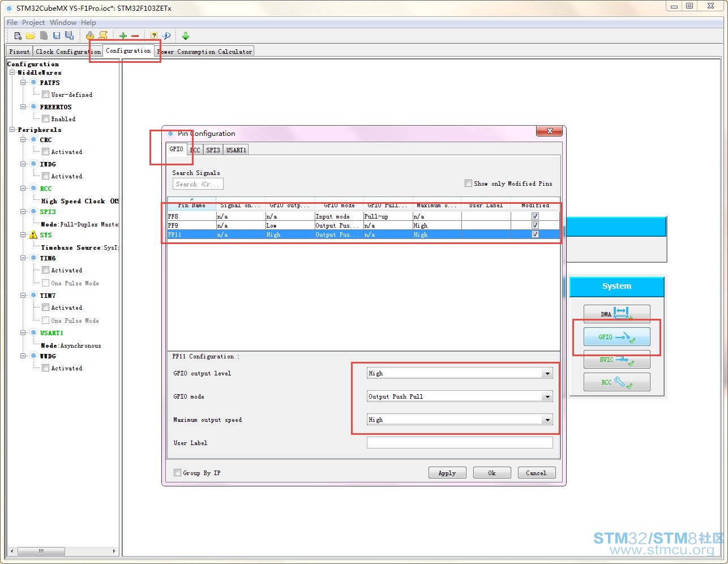Check Activated under IWDG
728x564 pixels.
pos(45,176)
